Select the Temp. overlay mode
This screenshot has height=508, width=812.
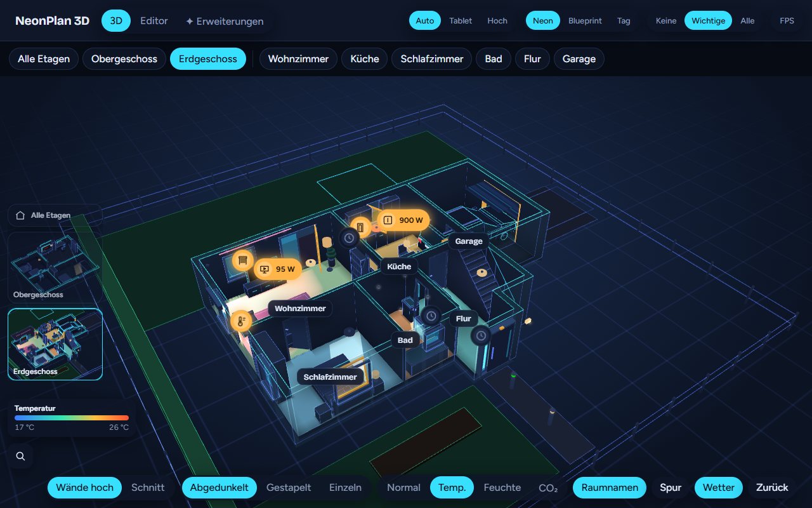(452, 488)
